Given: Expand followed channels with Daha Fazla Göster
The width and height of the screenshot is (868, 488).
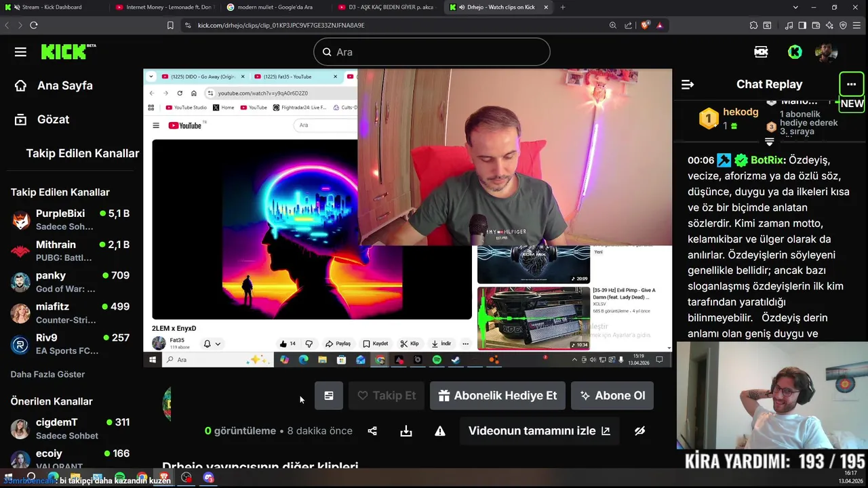Looking at the screenshot, I should [47, 374].
